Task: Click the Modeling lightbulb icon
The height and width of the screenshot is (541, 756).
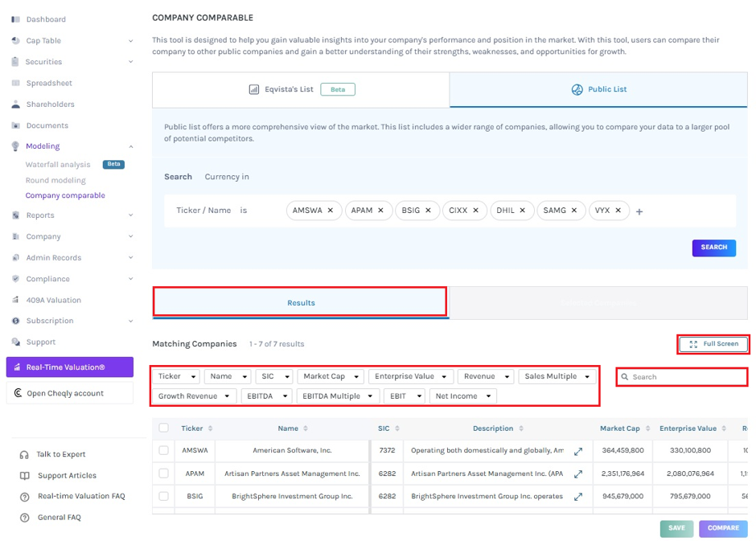Action: pyautogui.click(x=16, y=146)
